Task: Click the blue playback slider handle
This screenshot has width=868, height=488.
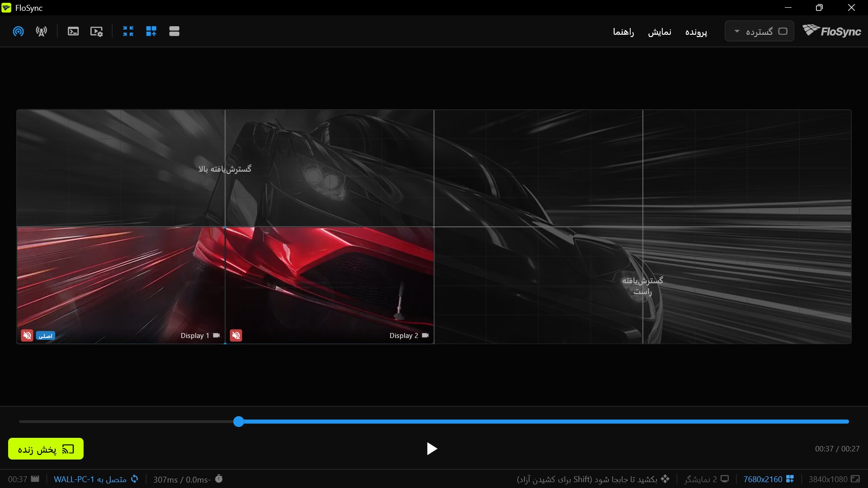Action: click(x=239, y=422)
